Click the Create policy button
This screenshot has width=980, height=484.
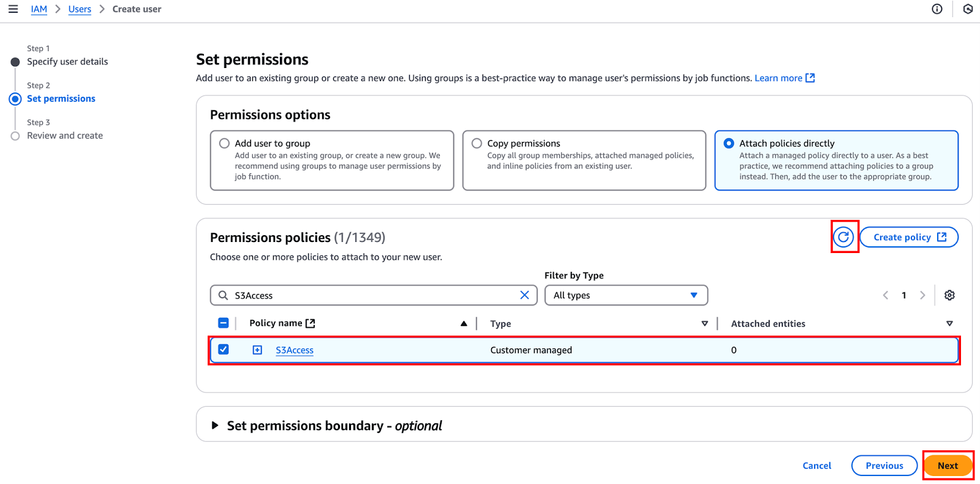[909, 237]
